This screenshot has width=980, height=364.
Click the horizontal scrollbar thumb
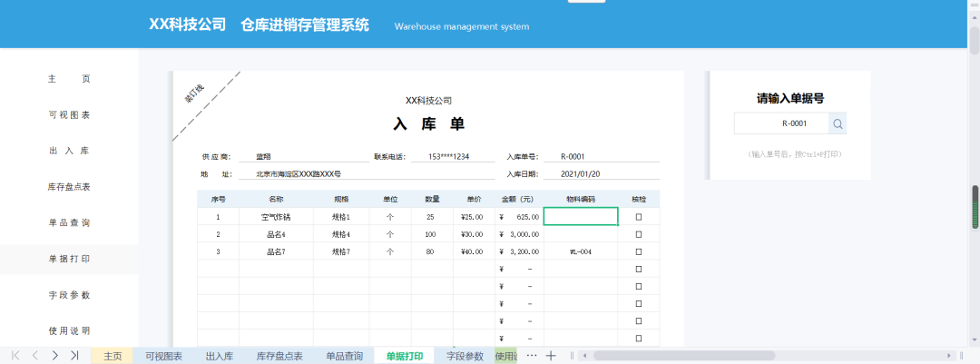click(684, 356)
